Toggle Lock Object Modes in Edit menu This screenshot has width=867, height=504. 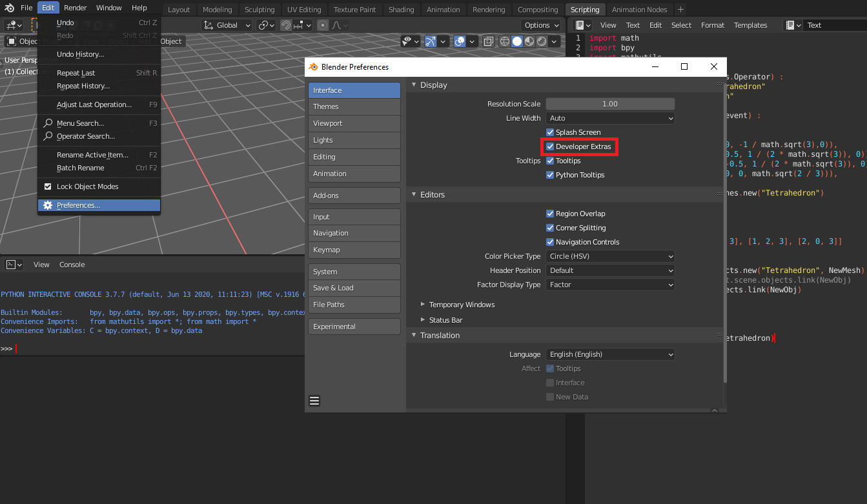(48, 186)
